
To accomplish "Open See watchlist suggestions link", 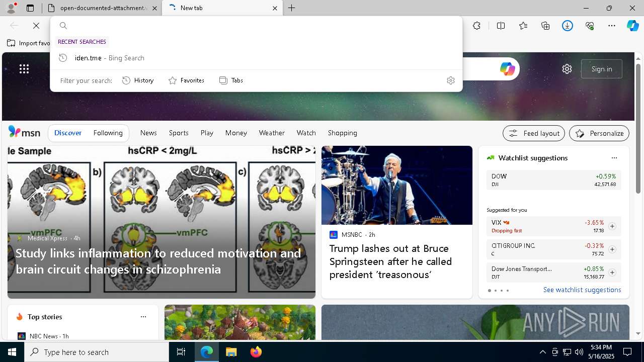I will point(582,290).
